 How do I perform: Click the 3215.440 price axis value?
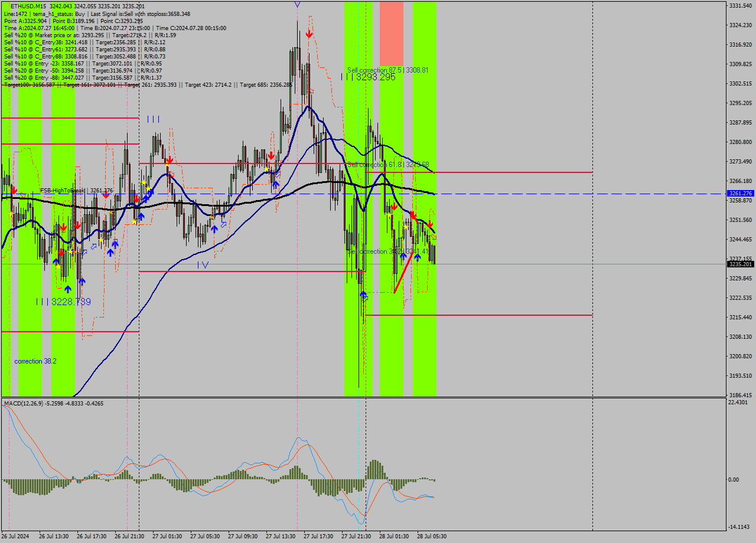tap(740, 317)
